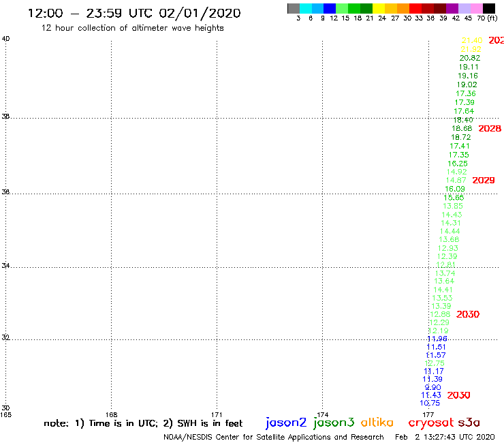Click the red timestamp 2029

click(x=484, y=180)
